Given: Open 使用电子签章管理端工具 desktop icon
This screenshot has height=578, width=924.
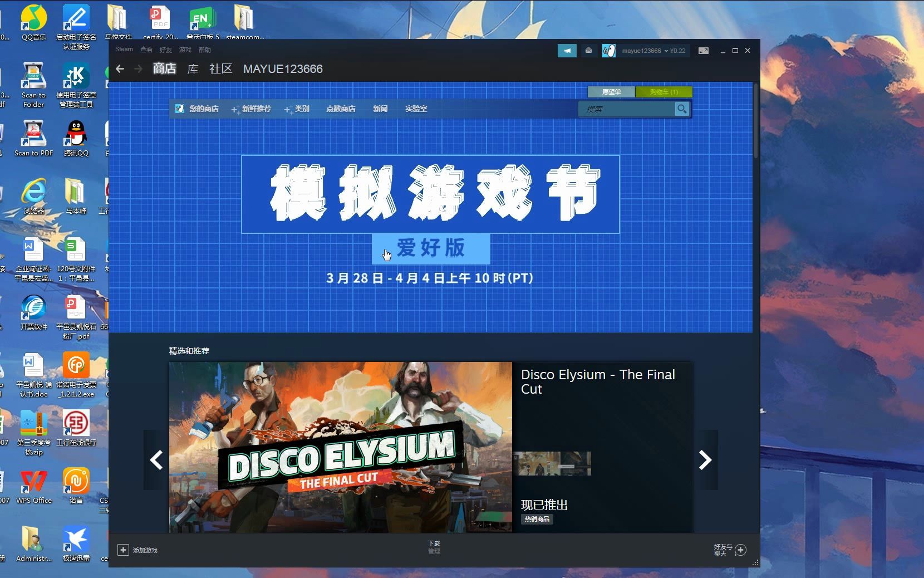Looking at the screenshot, I should pos(76,85).
